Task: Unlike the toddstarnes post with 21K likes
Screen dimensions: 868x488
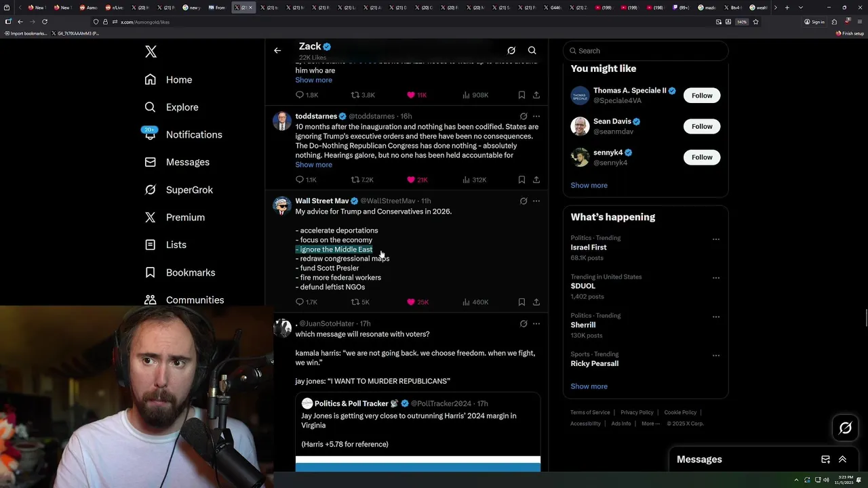Action: (x=411, y=180)
